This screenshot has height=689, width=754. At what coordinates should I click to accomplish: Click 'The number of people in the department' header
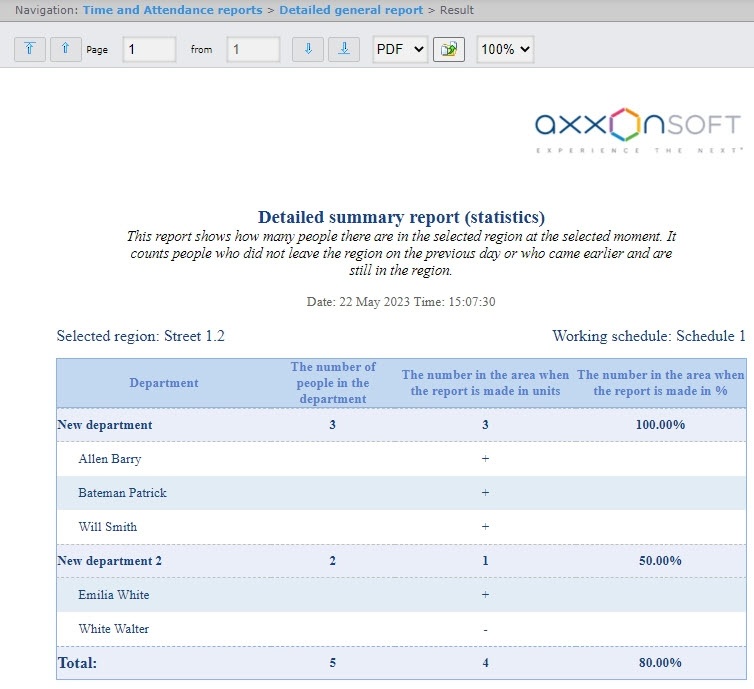(333, 383)
